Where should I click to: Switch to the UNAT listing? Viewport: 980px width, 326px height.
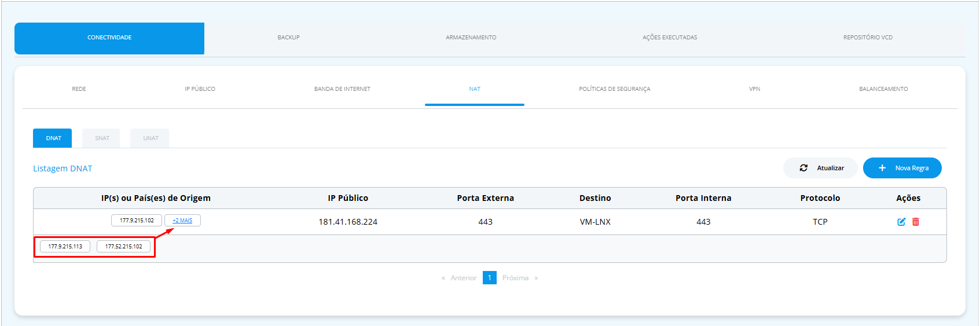click(x=150, y=138)
